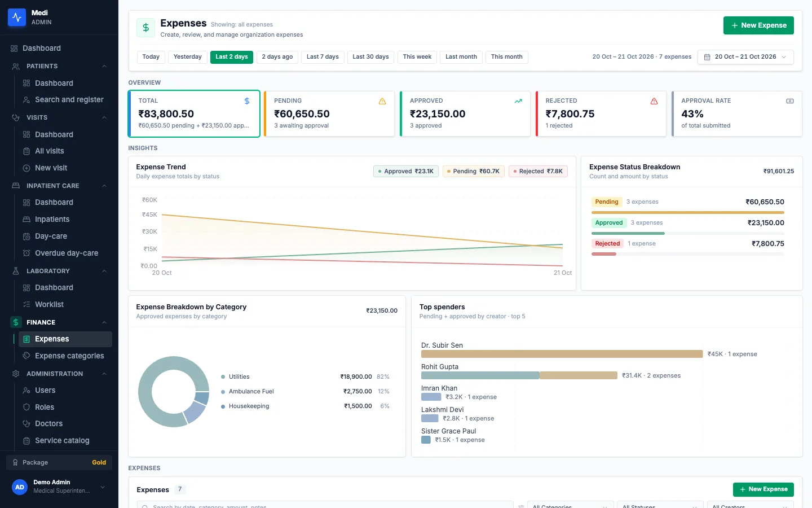
Task: Click the AD user avatar
Action: 20,487
